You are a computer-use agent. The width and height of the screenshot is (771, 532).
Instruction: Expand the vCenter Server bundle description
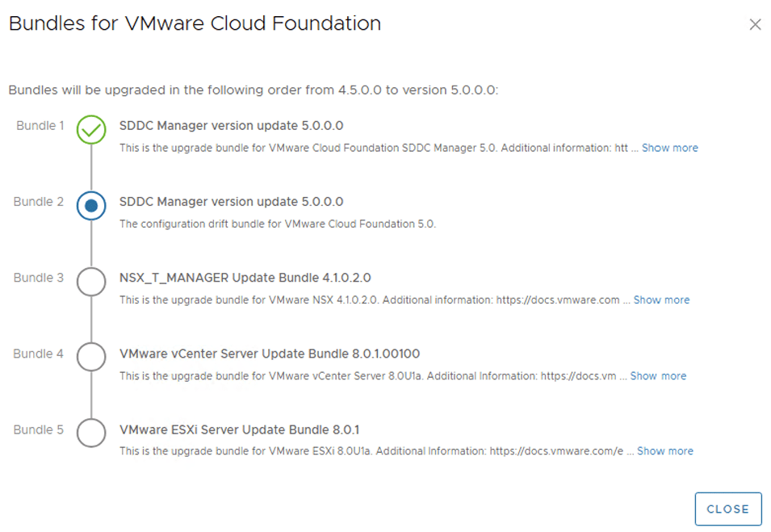658,375
